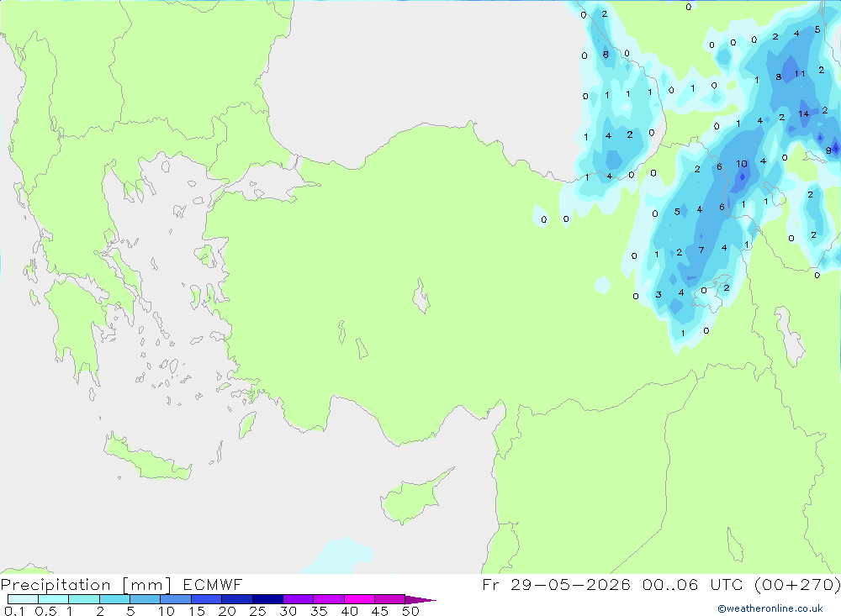Click the legend swatch between 25 and 30
841x616 pixels.
point(267,599)
